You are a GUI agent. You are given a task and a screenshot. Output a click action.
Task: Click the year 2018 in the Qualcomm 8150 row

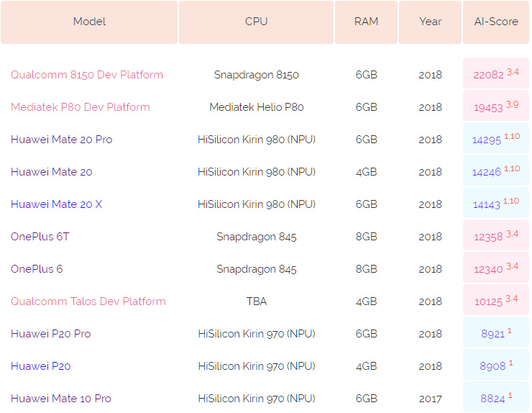[430, 75]
